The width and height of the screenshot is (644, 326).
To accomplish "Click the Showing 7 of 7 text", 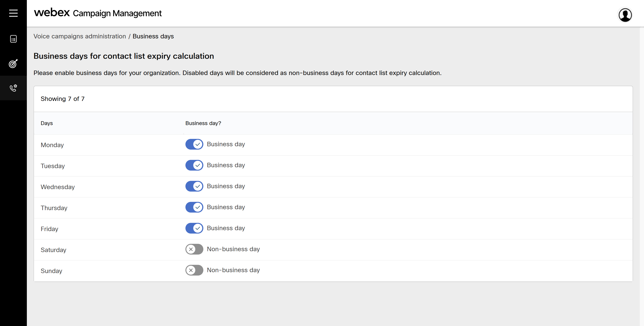I will point(62,99).
